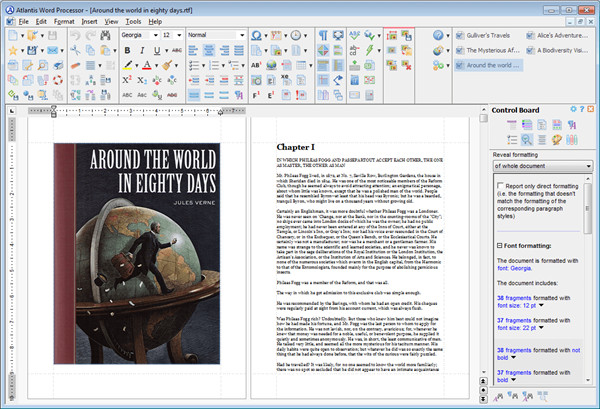Open the palette icon in Control Board
Viewport: 600px width, 409px height.
(557, 140)
